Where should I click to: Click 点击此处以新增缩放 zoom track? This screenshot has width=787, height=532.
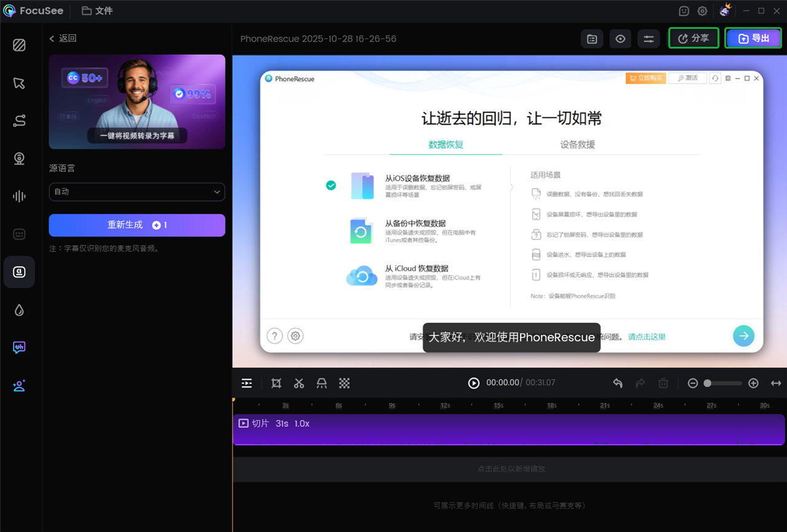[x=510, y=469]
